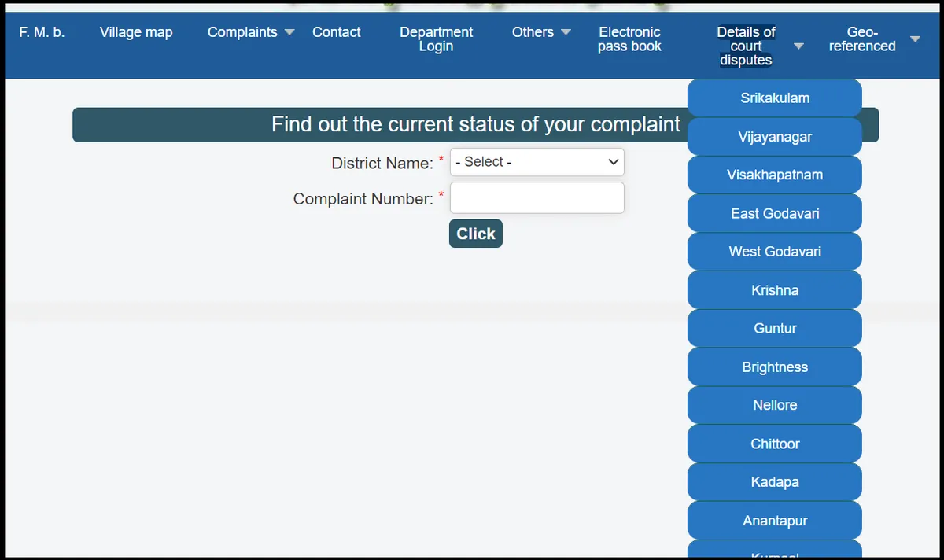Choose the Guntur district option
Screen dimensions: 944x560
tap(775, 329)
